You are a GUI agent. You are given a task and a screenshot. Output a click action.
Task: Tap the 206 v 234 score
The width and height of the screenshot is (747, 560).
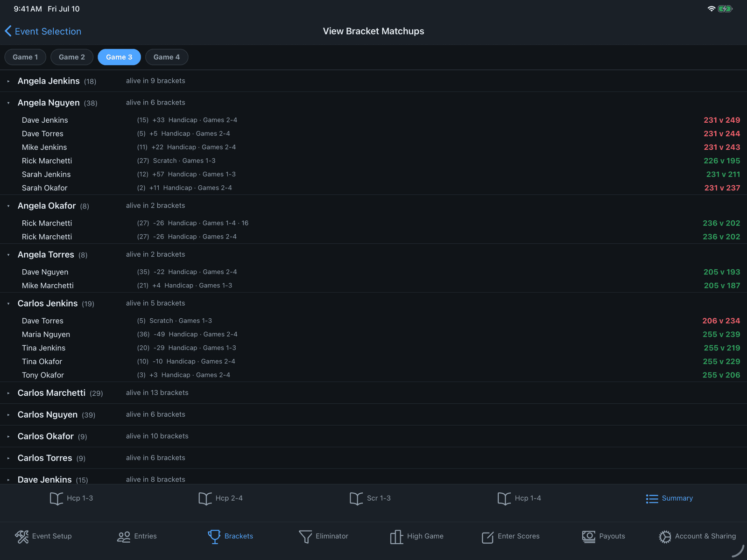coord(721,321)
